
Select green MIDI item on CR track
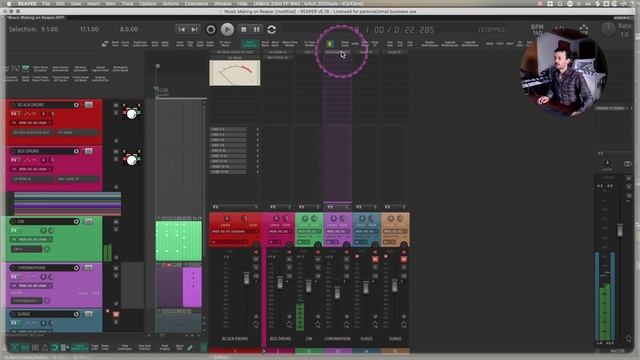[179, 241]
